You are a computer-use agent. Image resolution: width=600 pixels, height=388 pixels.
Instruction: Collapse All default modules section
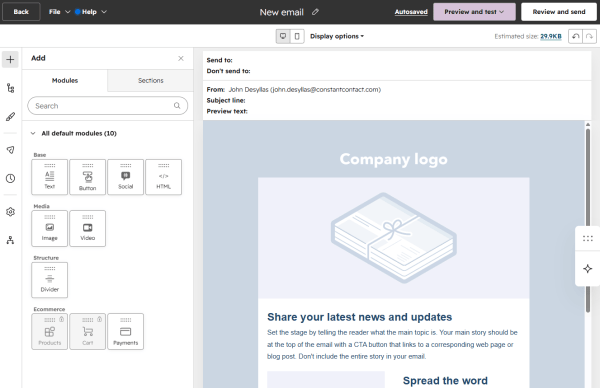point(33,133)
